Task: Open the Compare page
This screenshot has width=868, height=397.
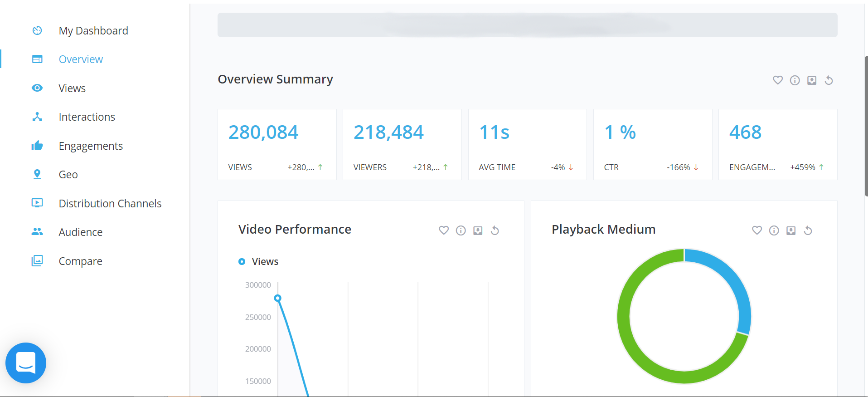Action: pos(81,261)
